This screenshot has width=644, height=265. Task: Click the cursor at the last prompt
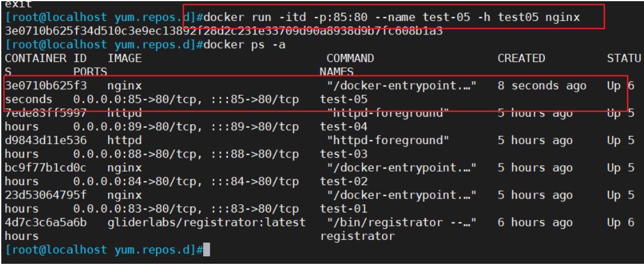(x=206, y=250)
